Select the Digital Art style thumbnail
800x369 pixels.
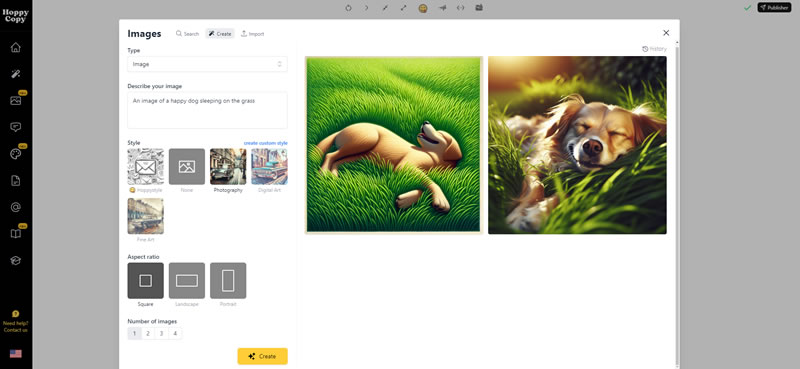click(269, 166)
